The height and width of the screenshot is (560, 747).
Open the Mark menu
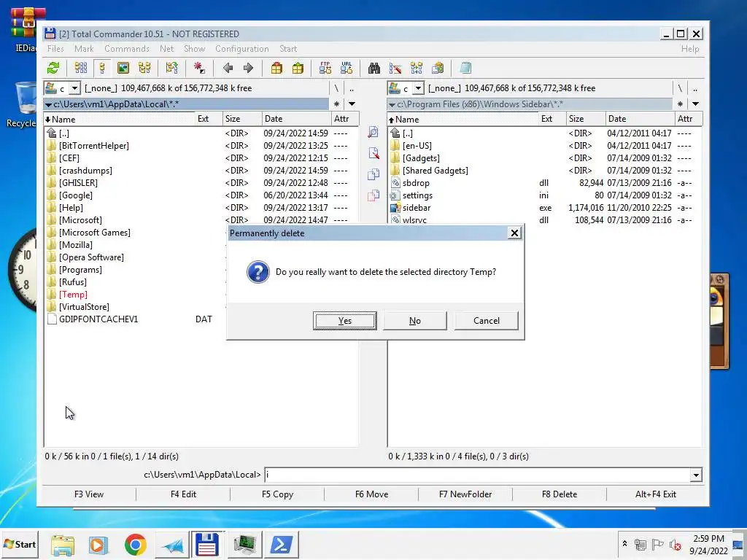pos(84,49)
